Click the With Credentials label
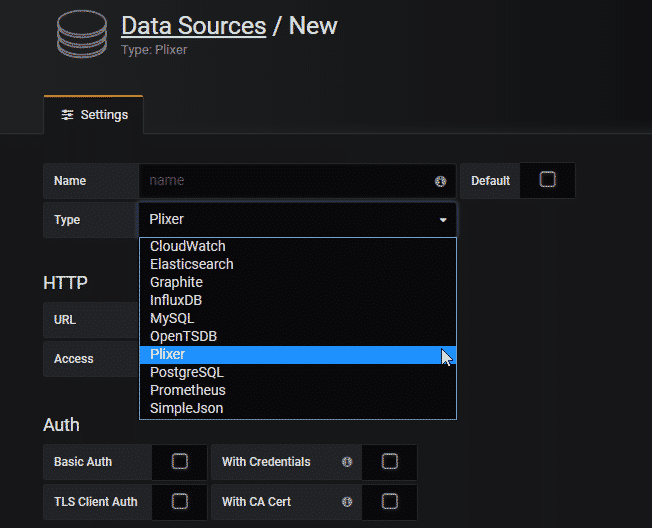Viewport: 652px width, 528px height. 266,462
